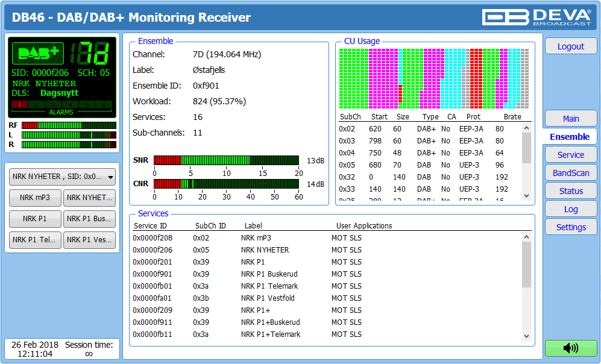The image size is (601, 364).
Task: Click the Services list scrollbar thumb
Action: pyautogui.click(x=527, y=265)
